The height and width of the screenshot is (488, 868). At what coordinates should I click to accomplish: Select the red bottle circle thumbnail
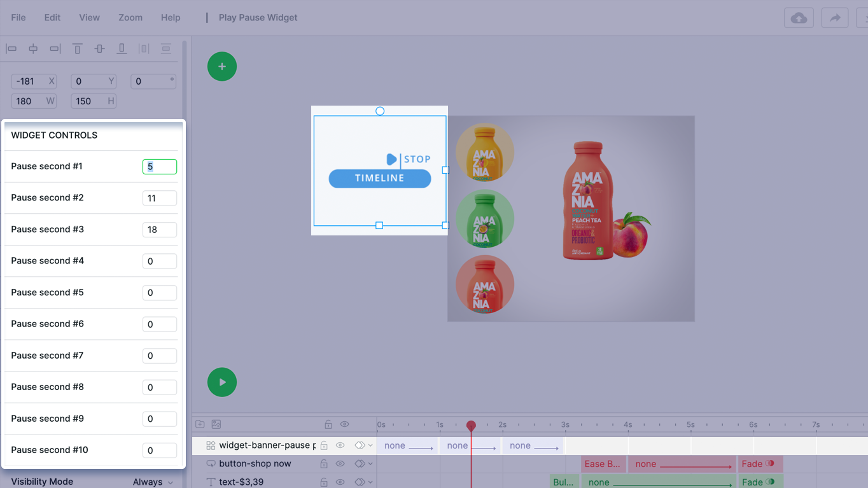pos(485,284)
